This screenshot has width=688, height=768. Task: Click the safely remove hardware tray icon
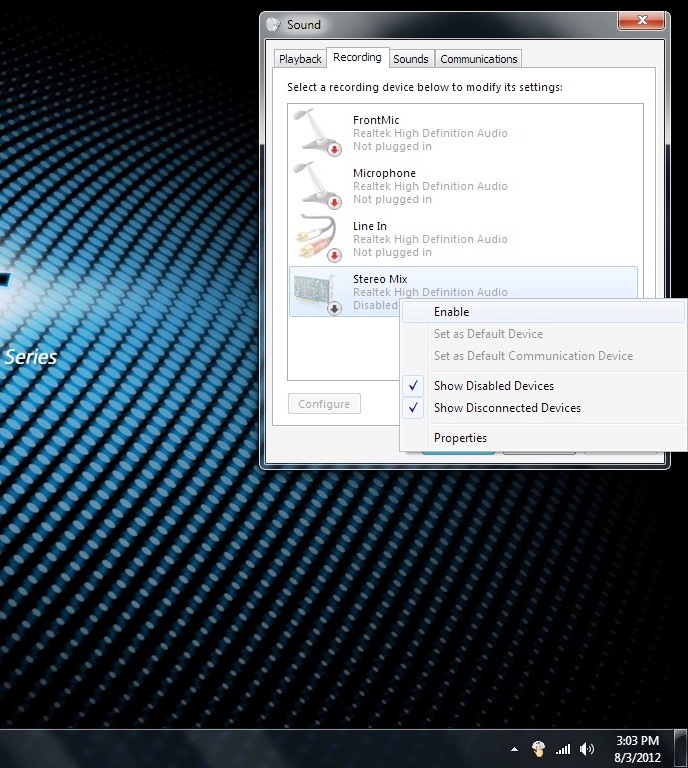[x=538, y=748]
